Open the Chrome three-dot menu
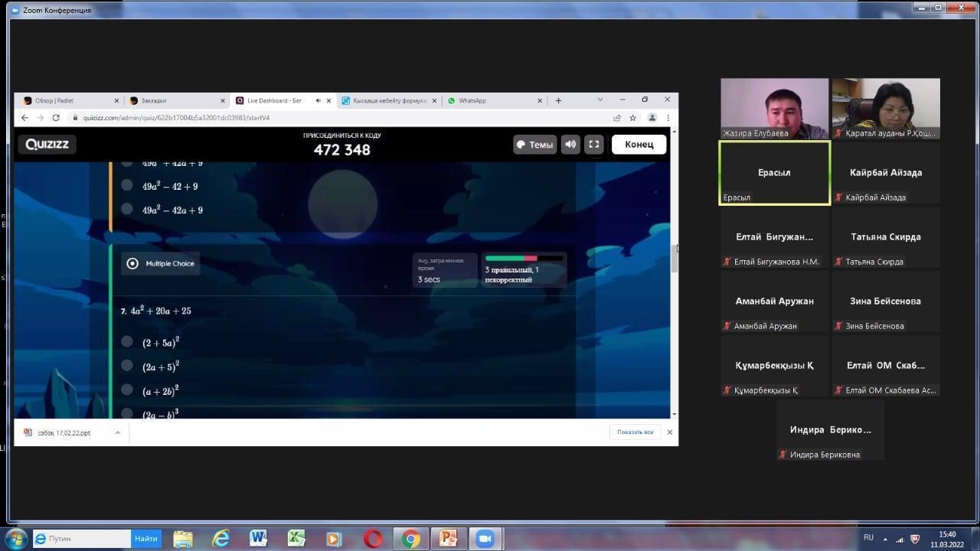The height and width of the screenshot is (551, 980). click(668, 118)
